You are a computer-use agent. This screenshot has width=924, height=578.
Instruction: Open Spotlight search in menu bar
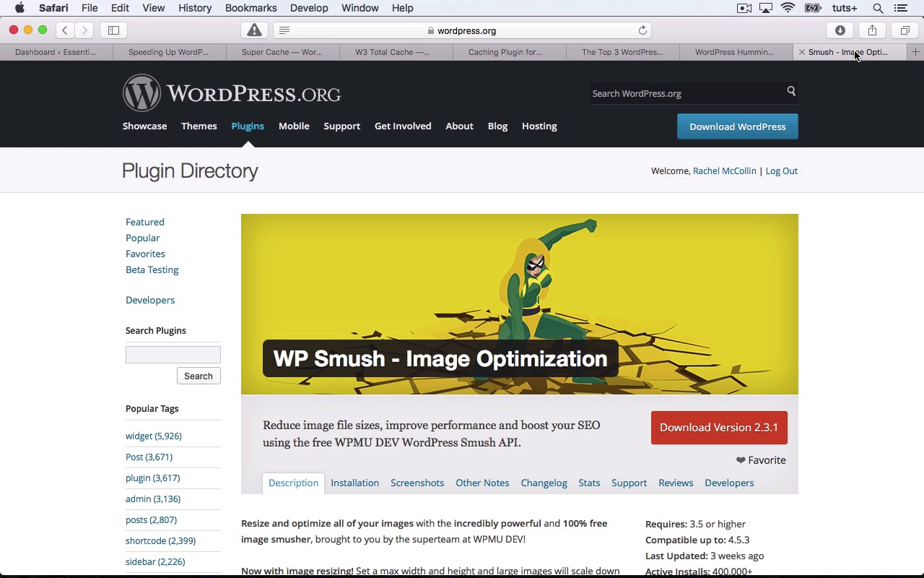[878, 8]
